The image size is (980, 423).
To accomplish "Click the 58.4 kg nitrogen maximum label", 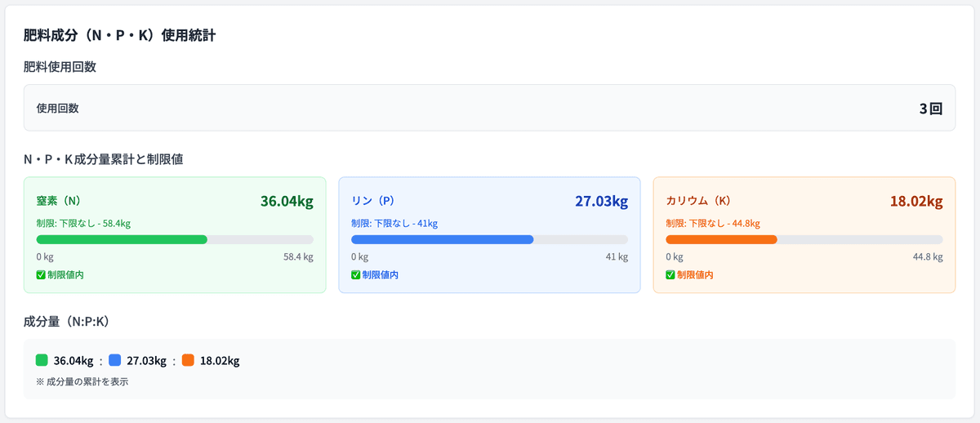I will (x=298, y=257).
